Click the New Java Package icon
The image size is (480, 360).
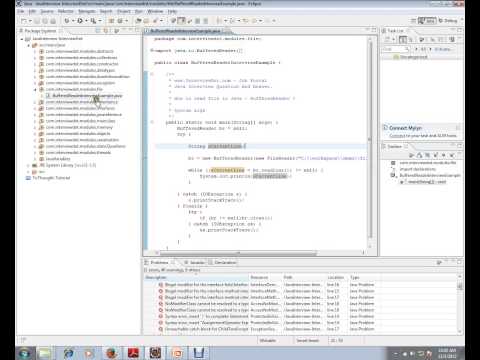coord(111,21)
